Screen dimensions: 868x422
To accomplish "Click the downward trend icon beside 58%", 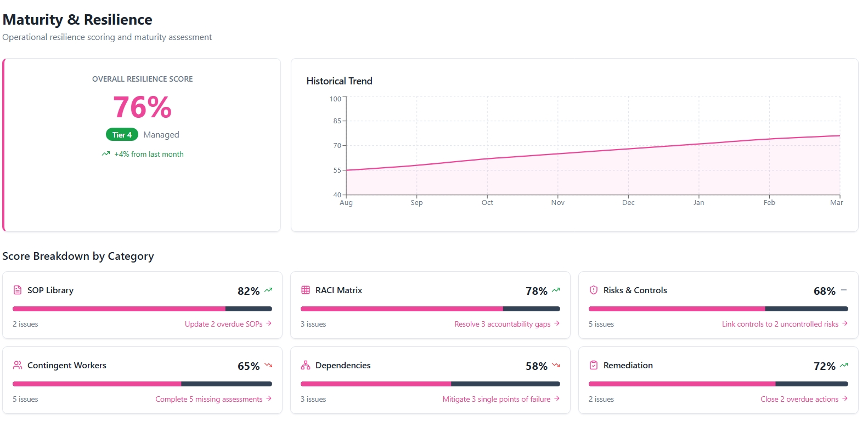I will [556, 365].
